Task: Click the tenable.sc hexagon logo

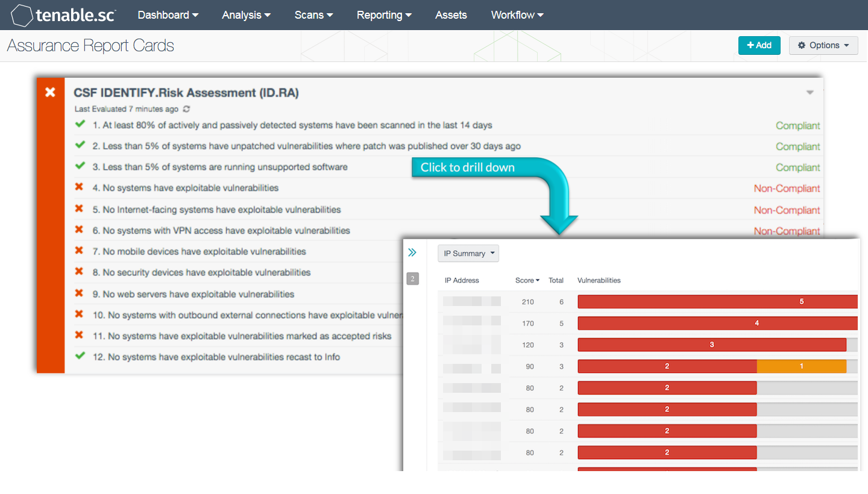Action: (22, 15)
